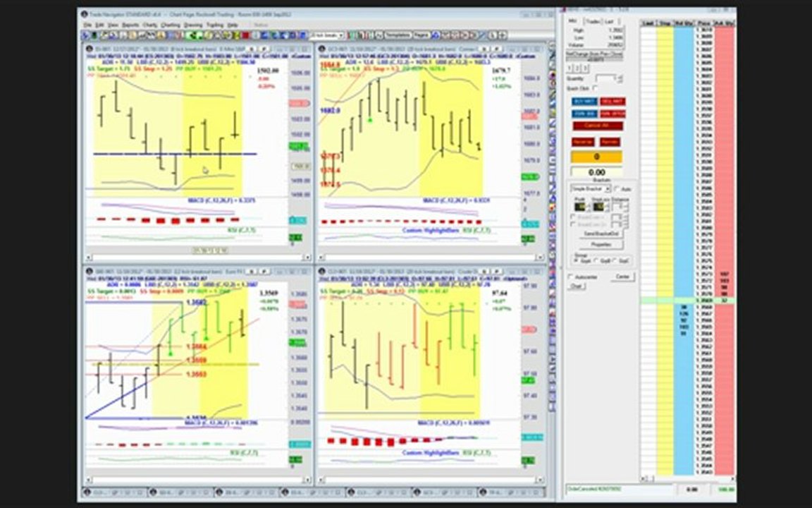This screenshot has width=812, height=508.
Task: Open the Charting menu
Action: 171,25
